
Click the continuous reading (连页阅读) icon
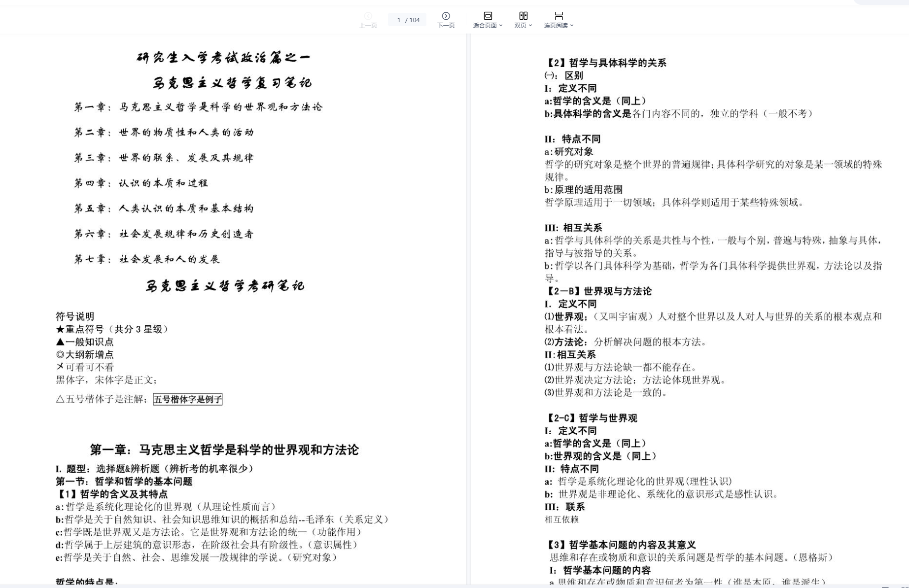point(559,16)
